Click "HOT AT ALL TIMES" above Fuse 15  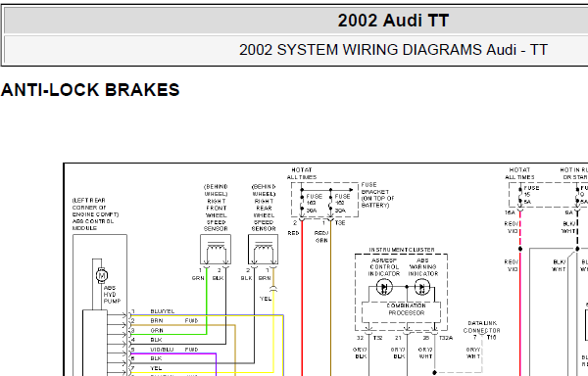click(519, 173)
